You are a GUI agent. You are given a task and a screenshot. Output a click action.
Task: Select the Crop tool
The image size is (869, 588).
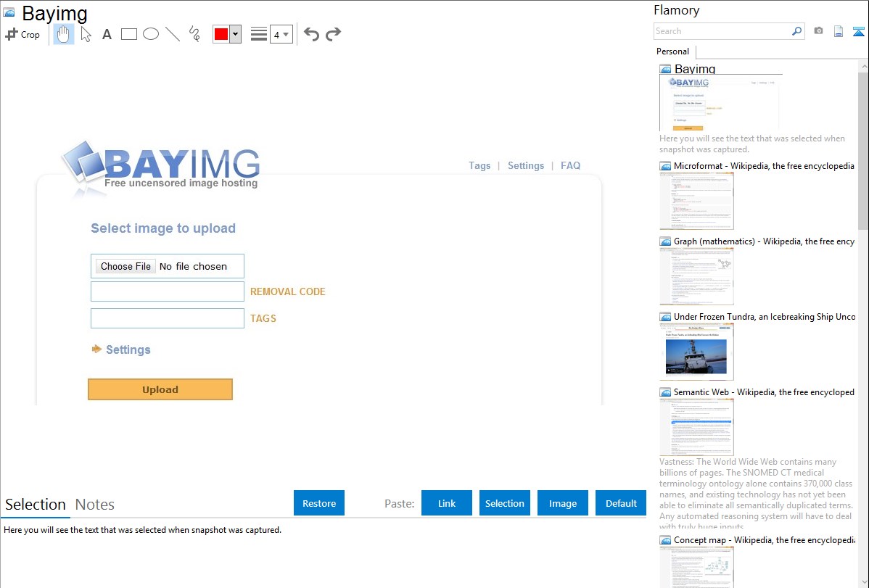coord(22,34)
